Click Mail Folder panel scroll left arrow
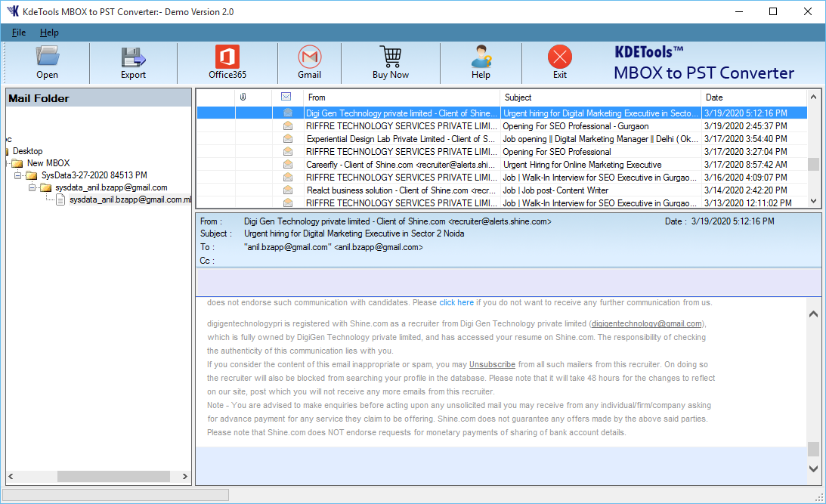The width and height of the screenshot is (826, 504). pos(11,476)
